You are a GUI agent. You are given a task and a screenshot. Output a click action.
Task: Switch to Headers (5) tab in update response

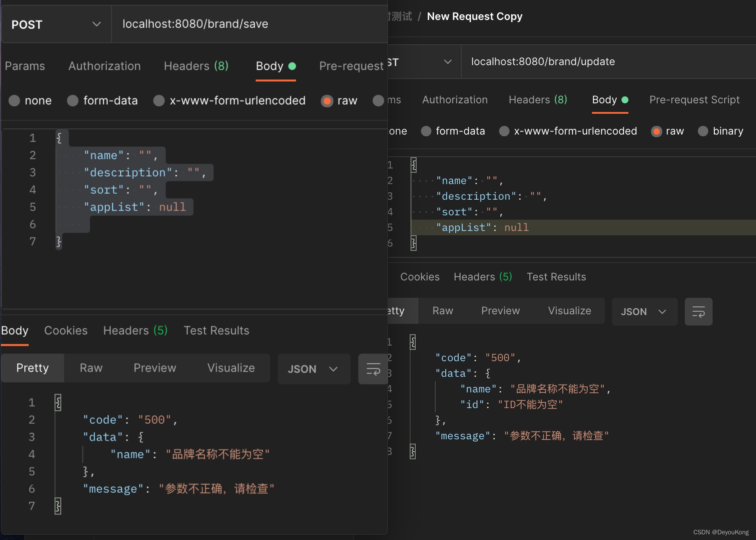pos(483,277)
